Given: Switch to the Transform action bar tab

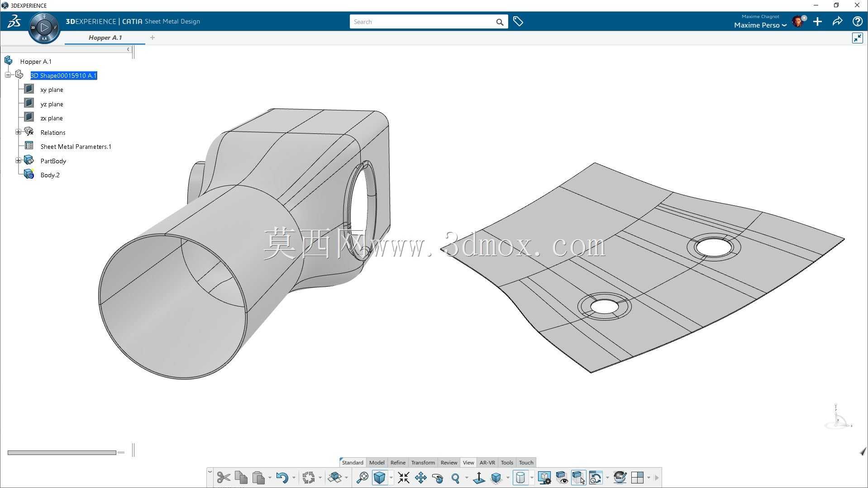Looking at the screenshot, I should pos(423,462).
